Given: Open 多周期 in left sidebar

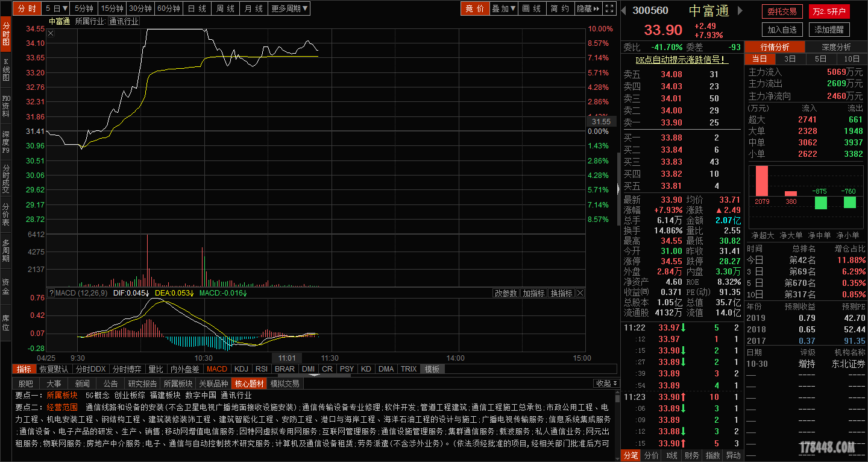Looking at the screenshot, I should (x=6, y=251).
